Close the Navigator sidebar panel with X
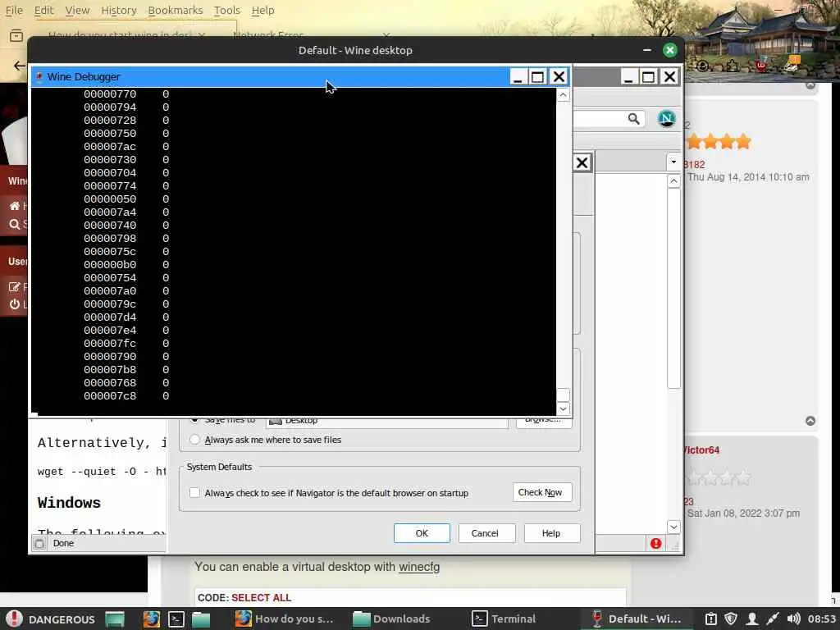The width and height of the screenshot is (840, 630). pyautogui.click(x=582, y=162)
